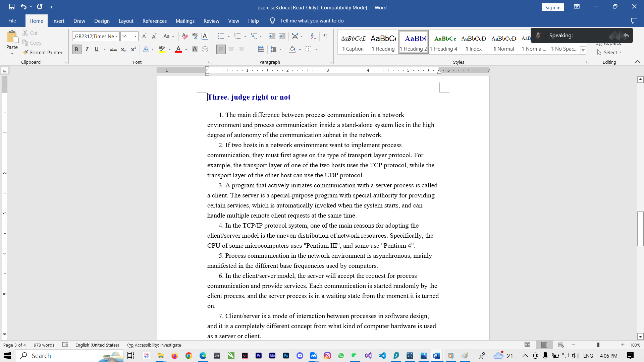Open the File menu

tap(12, 21)
